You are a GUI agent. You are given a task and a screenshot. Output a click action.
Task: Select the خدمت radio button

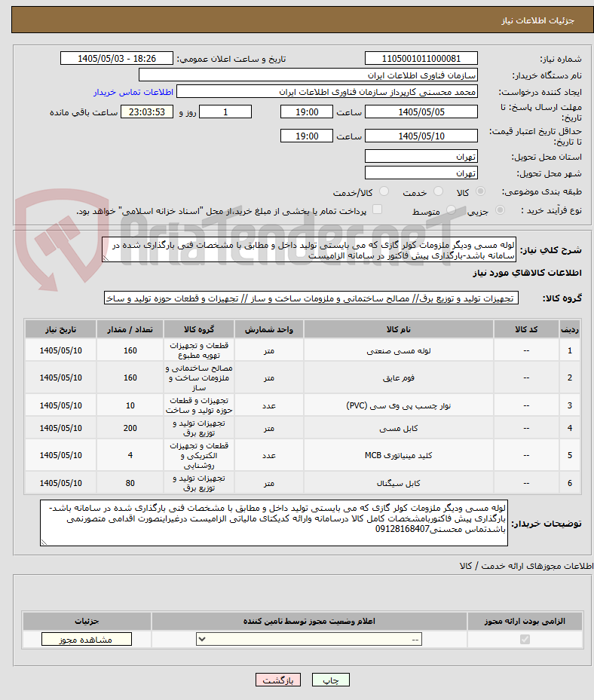click(438, 191)
